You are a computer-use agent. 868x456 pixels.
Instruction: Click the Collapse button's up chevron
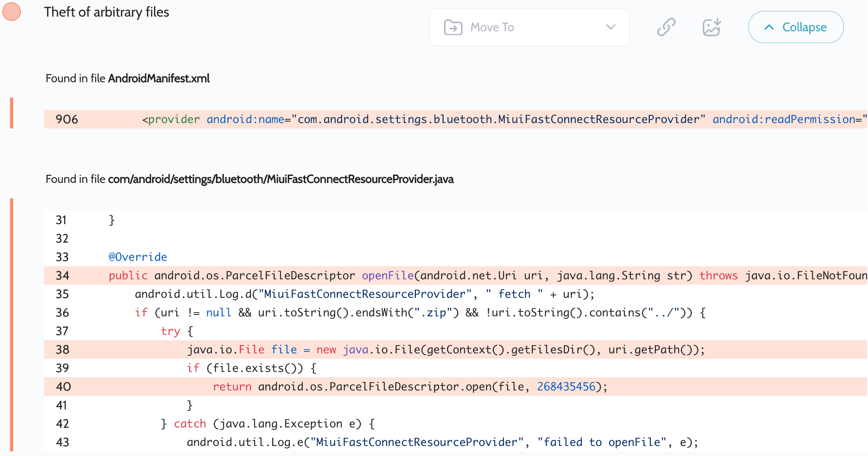point(769,27)
